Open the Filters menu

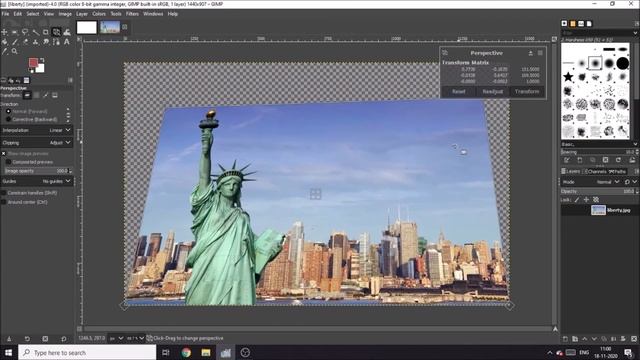[x=132, y=14]
